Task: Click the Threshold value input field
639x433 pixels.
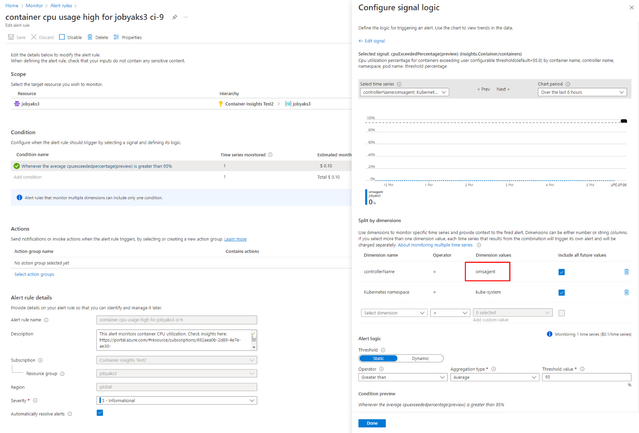Action: point(586,378)
